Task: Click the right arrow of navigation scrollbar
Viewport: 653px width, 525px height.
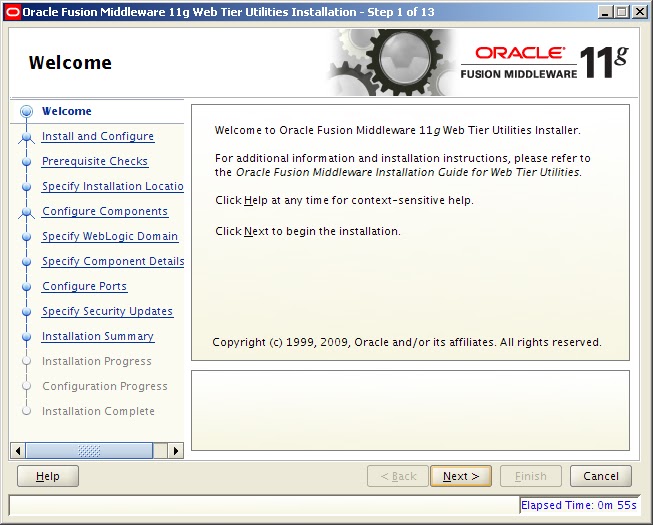Action: point(175,450)
